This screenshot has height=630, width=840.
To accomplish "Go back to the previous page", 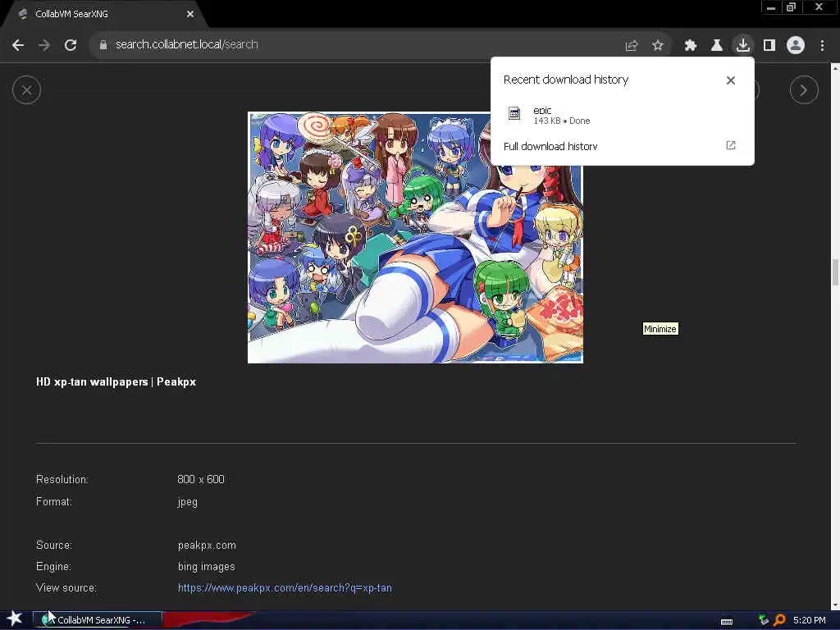I will tap(18, 45).
